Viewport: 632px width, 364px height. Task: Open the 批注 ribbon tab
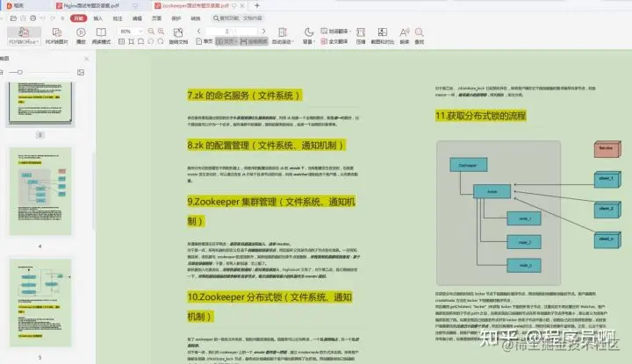pyautogui.click(x=118, y=18)
